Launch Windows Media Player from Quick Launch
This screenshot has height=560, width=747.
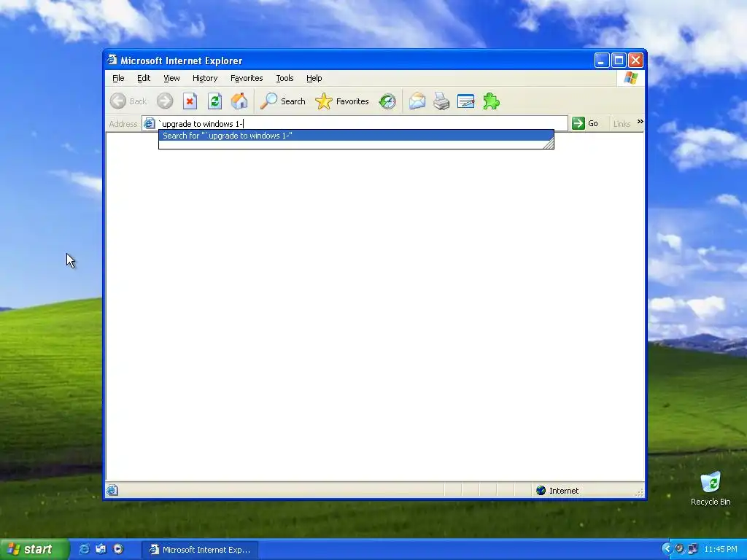pyautogui.click(x=118, y=549)
